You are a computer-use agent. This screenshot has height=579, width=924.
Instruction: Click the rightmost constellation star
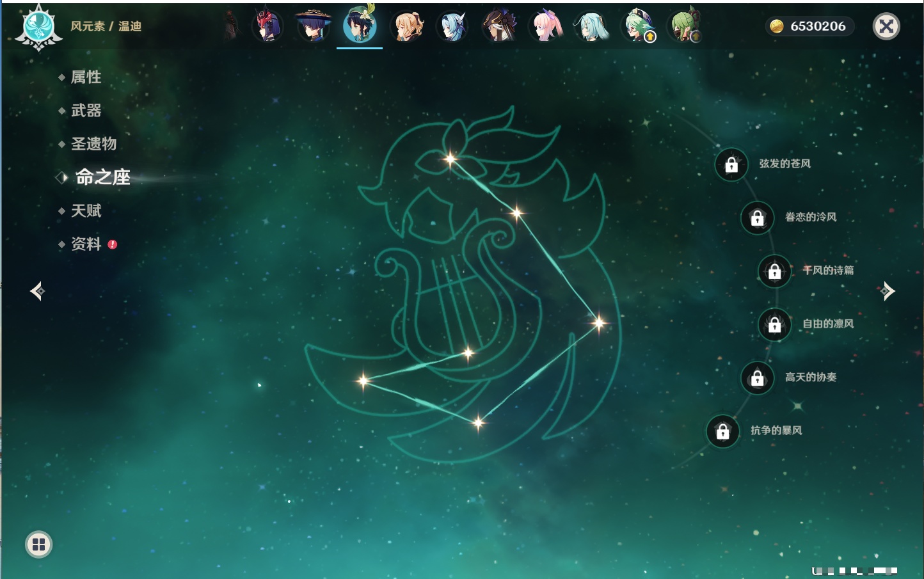coord(599,322)
